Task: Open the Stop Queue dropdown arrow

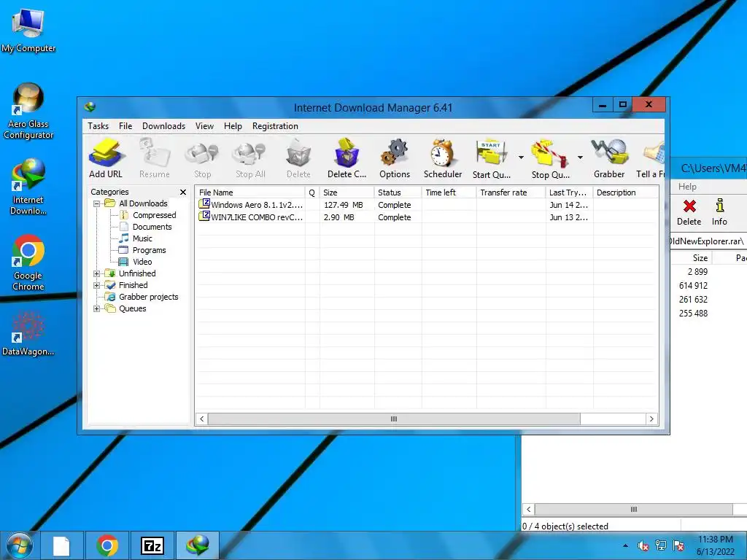Action: coord(580,157)
